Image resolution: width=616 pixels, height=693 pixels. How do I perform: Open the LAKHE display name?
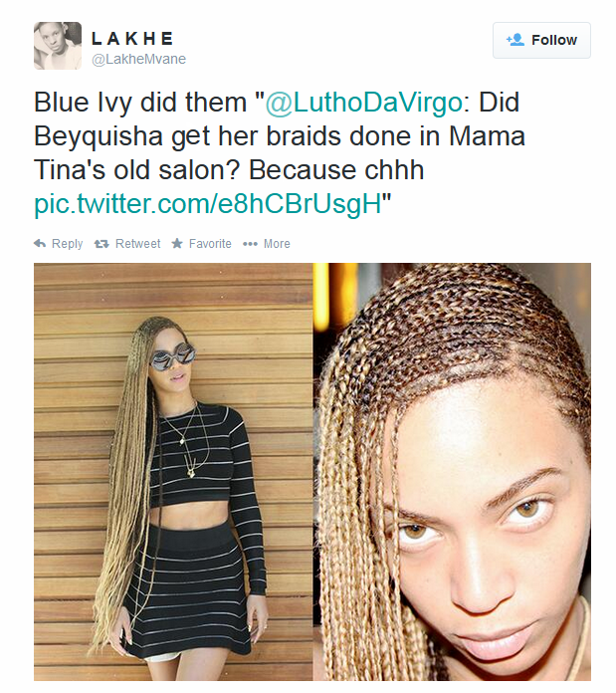tap(132, 39)
